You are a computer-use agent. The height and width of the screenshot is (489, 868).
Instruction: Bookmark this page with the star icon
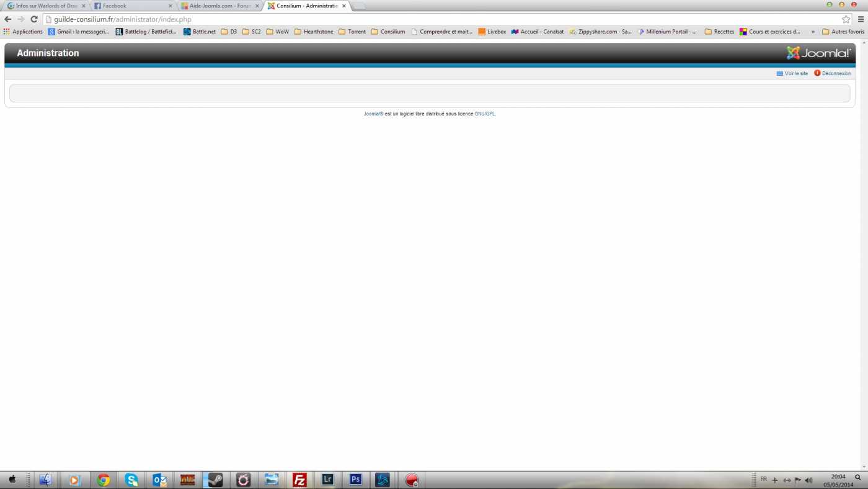[846, 19]
